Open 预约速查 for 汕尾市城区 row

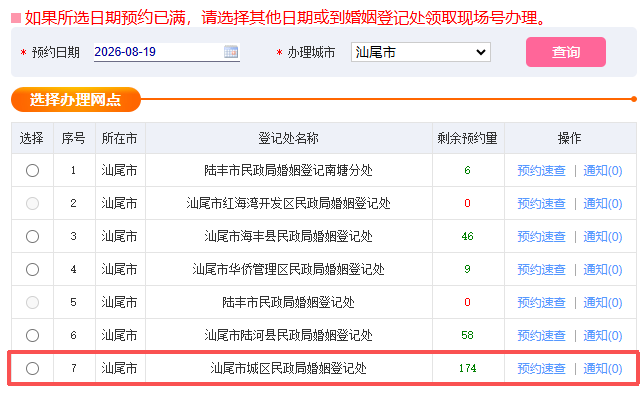point(541,368)
